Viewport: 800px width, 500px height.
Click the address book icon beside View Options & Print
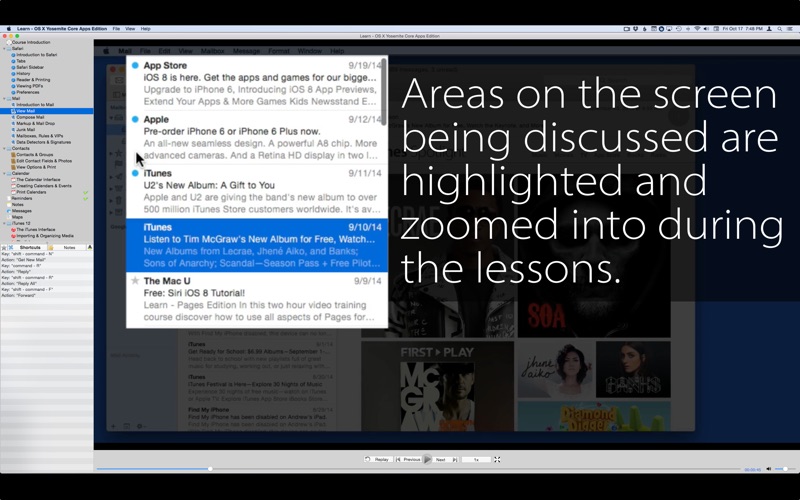click(x=13, y=167)
